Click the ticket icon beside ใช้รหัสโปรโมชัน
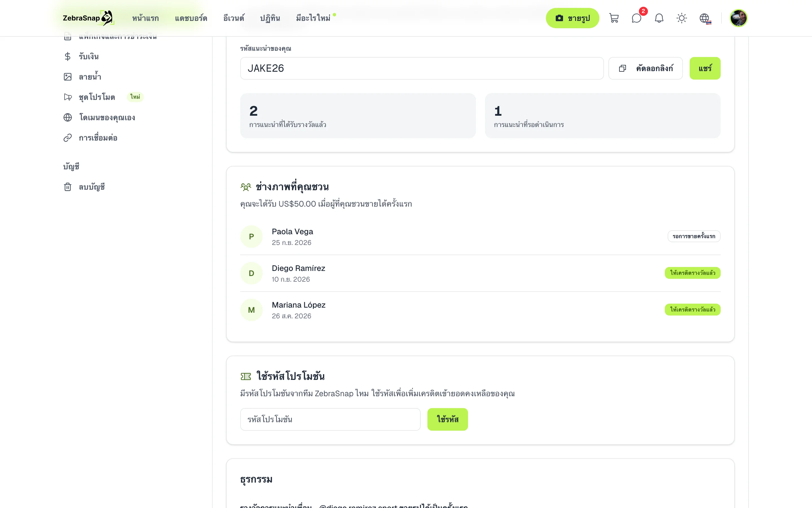This screenshot has width=812, height=508. 246,376
